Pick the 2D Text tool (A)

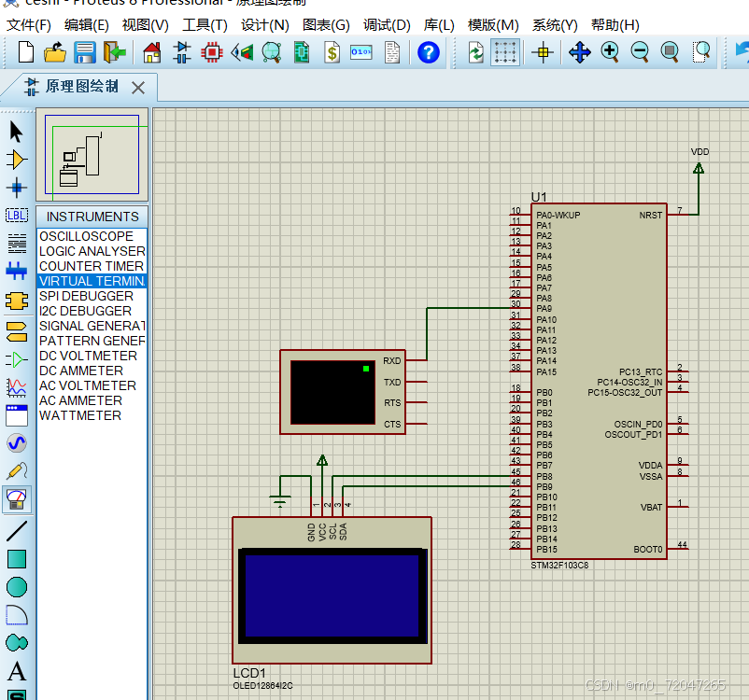15,670
